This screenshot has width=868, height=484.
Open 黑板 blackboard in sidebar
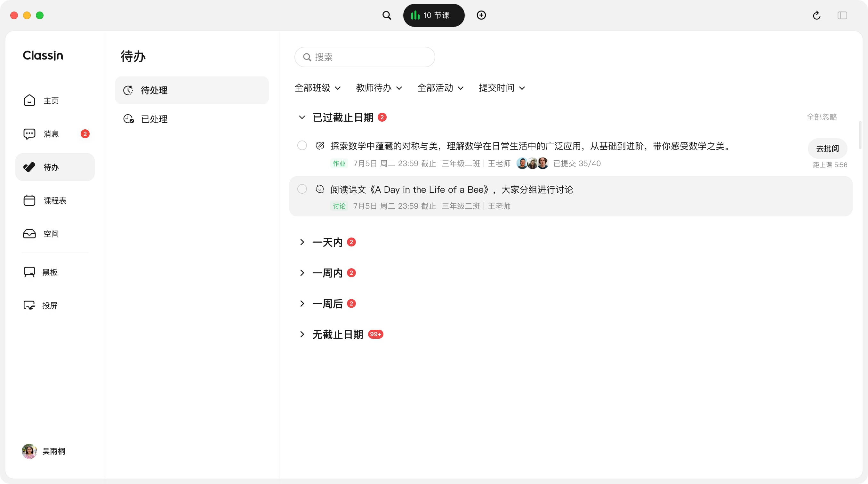(55, 272)
